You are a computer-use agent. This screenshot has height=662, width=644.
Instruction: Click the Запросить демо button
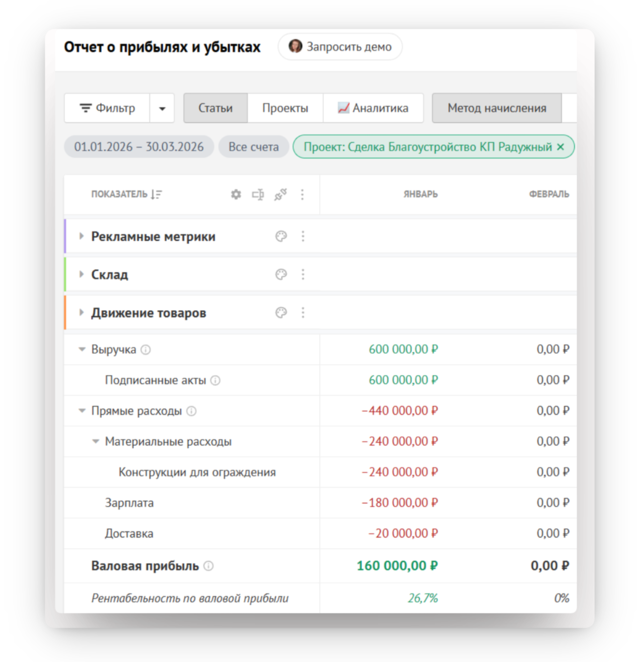340,47
